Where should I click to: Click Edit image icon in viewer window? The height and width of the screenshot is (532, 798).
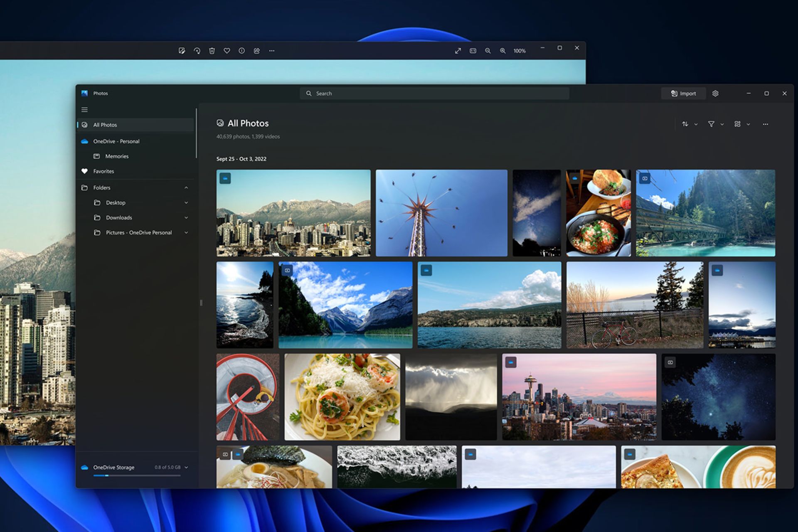(x=182, y=51)
